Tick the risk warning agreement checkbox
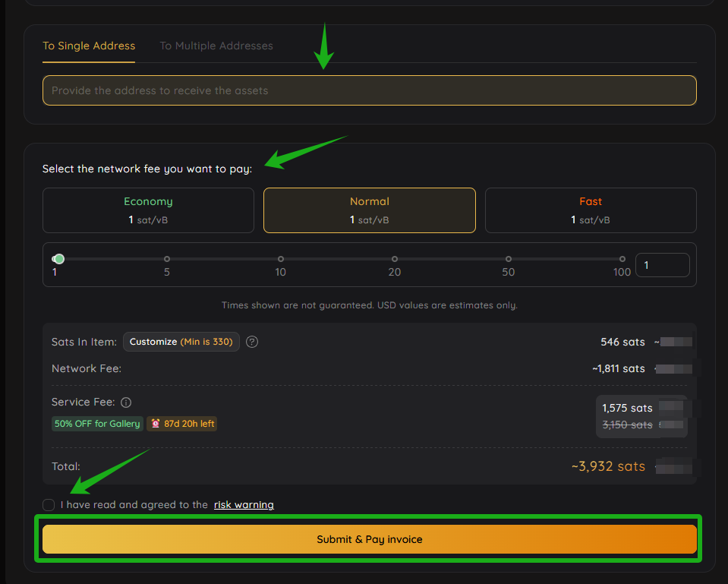Image resolution: width=728 pixels, height=584 pixels. click(49, 505)
